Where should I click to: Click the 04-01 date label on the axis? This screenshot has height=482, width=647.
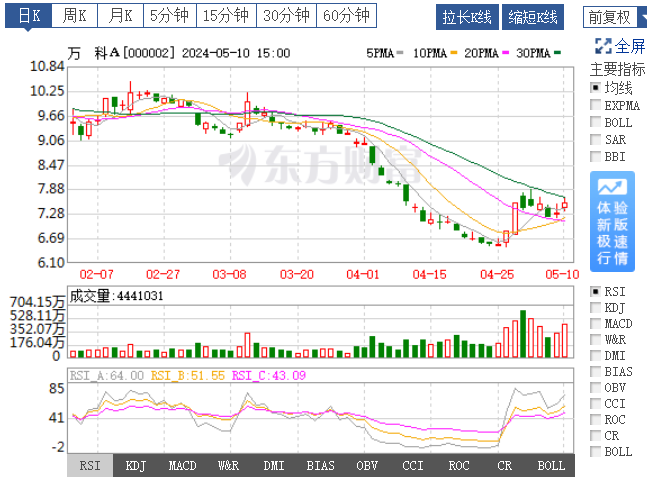coord(363,274)
